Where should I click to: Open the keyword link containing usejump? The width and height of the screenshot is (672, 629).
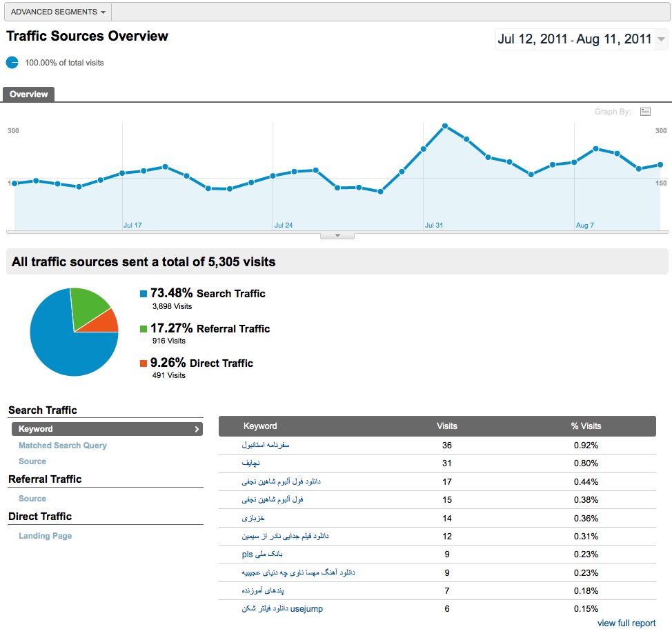(282, 609)
